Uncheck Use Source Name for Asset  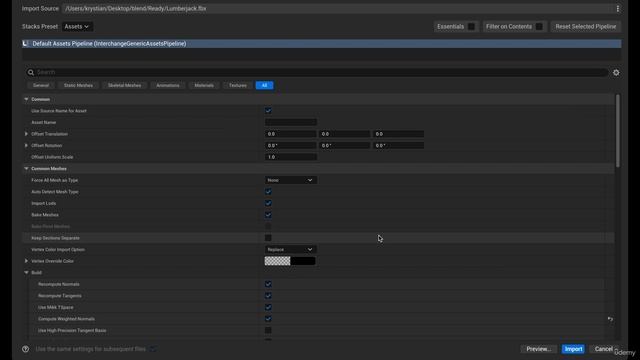[268, 111]
